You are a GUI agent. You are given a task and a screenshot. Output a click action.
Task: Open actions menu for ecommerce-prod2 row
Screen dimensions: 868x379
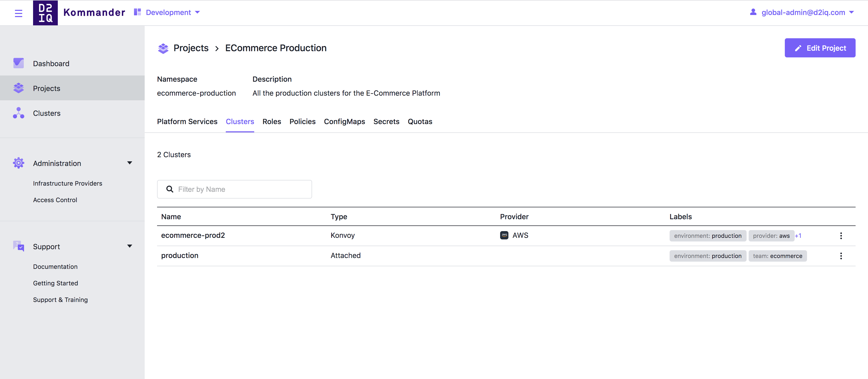point(841,236)
